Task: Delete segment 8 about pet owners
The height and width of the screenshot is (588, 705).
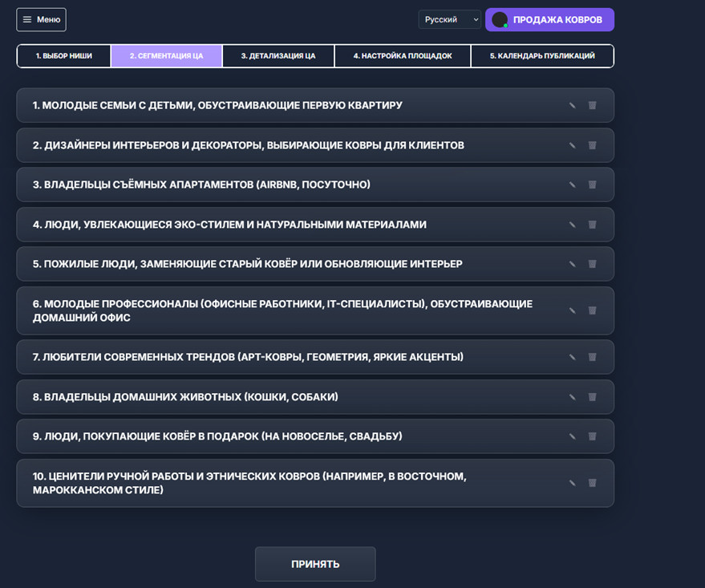Action: point(592,397)
